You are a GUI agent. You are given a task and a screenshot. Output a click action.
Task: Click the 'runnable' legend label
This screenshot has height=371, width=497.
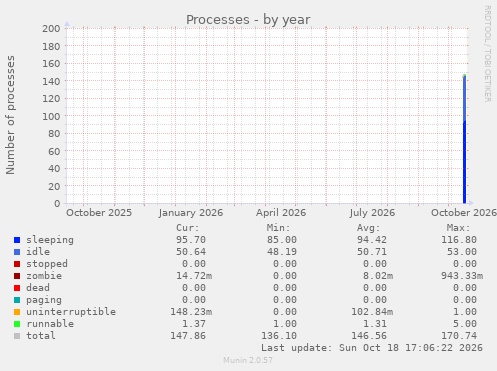(50, 324)
